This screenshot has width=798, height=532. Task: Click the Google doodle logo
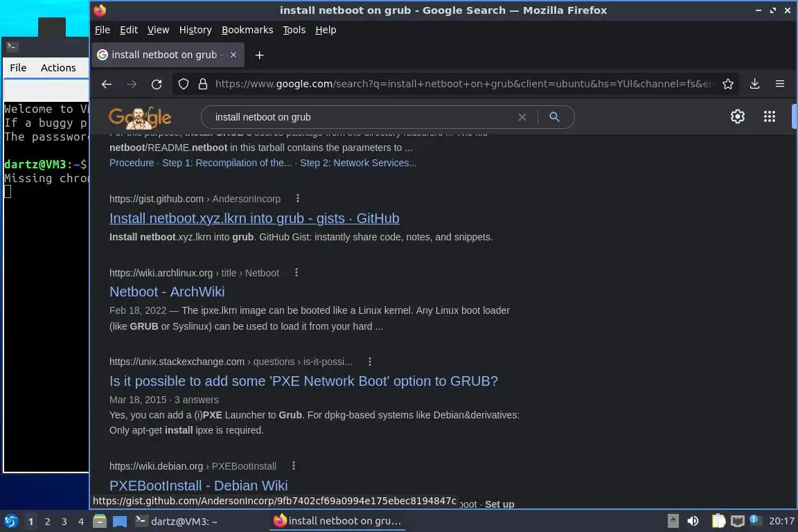tap(140, 118)
